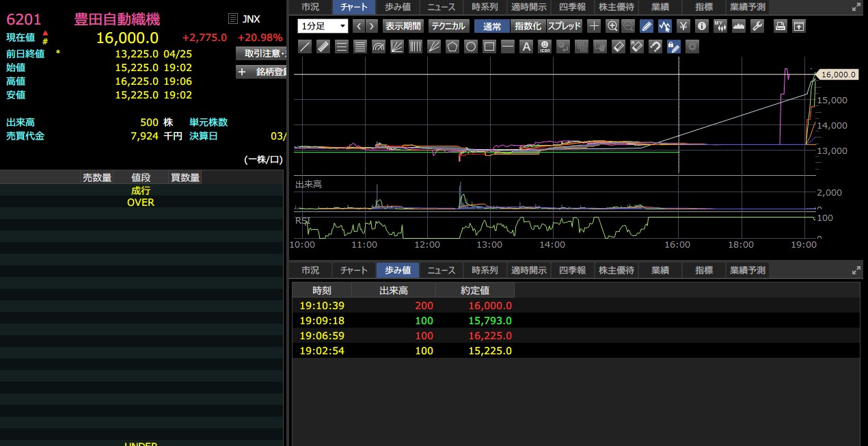Select the erase-all eraser A tool
868x446 pixels.
[x=637, y=47]
